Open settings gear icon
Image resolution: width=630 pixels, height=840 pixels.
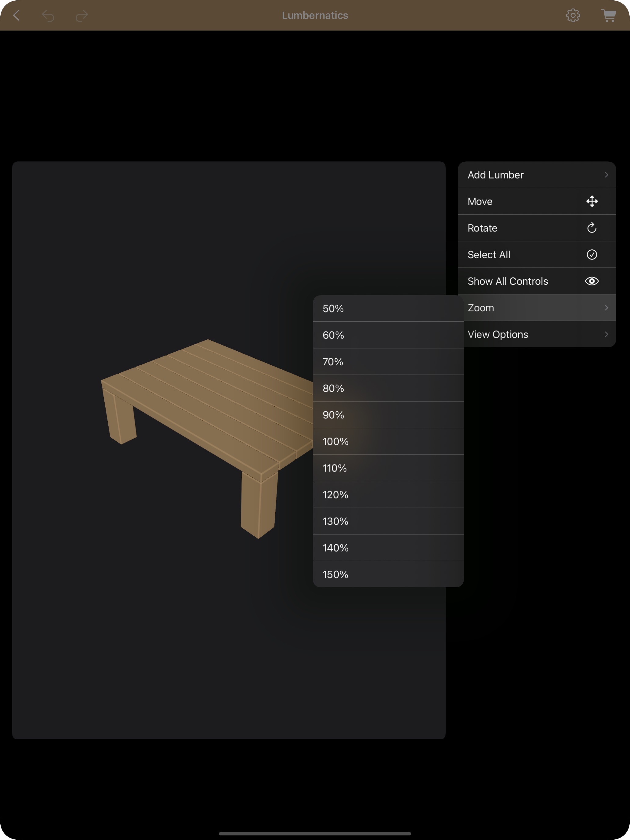tap(573, 16)
